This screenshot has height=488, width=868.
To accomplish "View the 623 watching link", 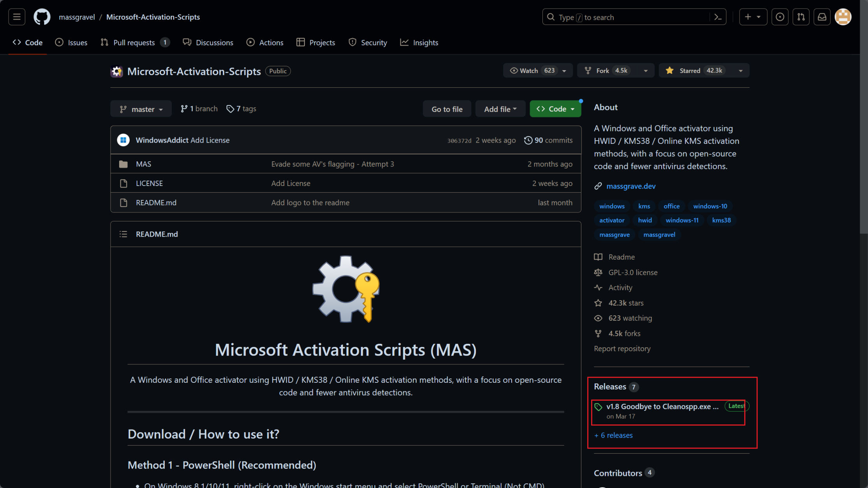I will click(x=623, y=318).
